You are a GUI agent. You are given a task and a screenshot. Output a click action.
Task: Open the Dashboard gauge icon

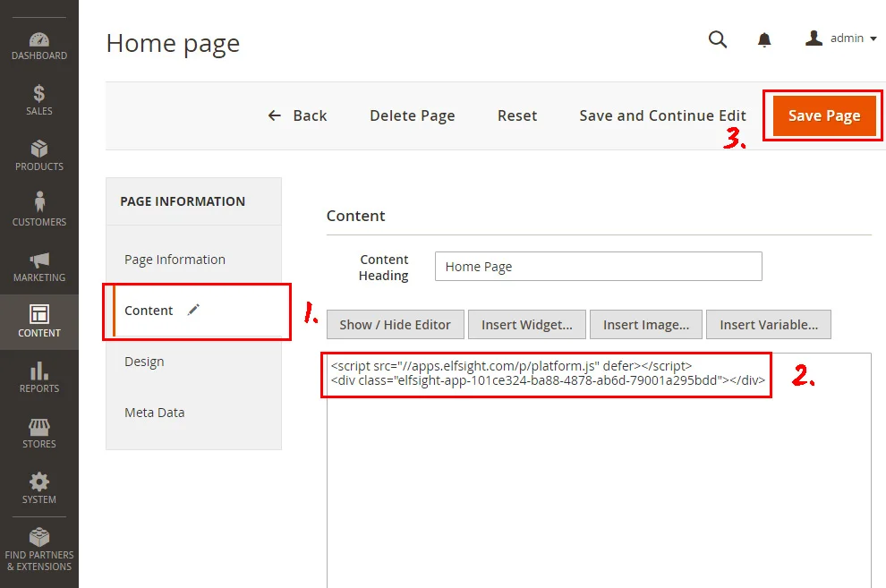pos(39,39)
